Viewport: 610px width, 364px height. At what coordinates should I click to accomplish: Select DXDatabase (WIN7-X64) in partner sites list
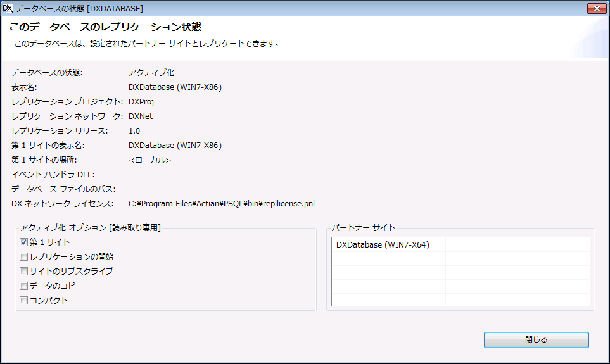(383, 244)
